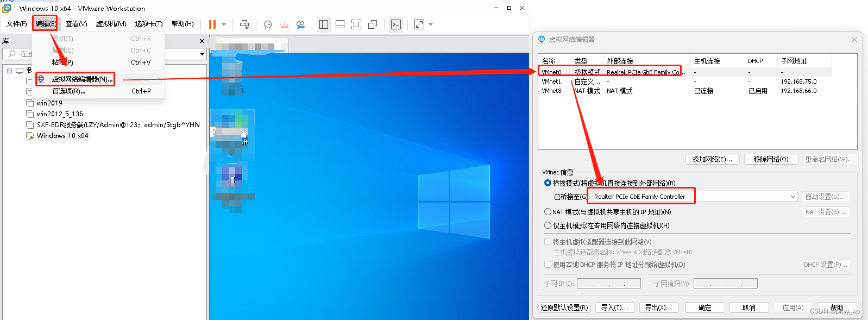Click the 导入(T)... button
Viewport: 868px width, 320px height.
pyautogui.click(x=614, y=308)
